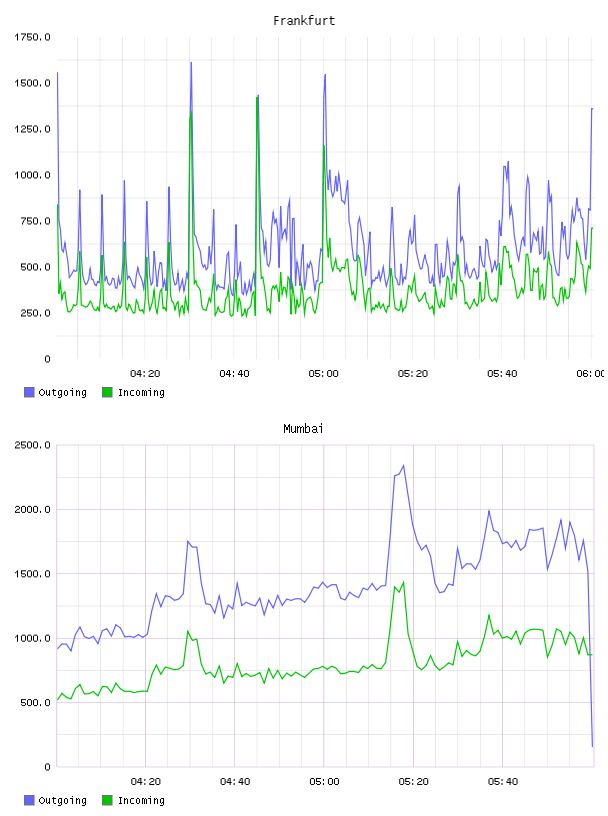Viewport: 608px width, 816px height.
Task: Click Mumbai Incoming green legend swatch
Action: [107, 800]
